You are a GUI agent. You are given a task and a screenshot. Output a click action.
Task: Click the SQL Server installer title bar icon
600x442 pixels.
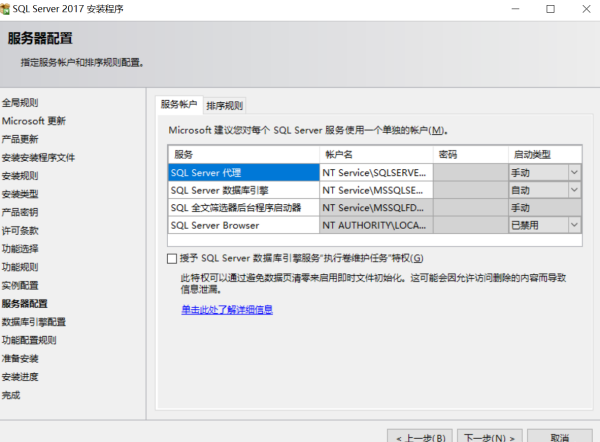(9, 9)
